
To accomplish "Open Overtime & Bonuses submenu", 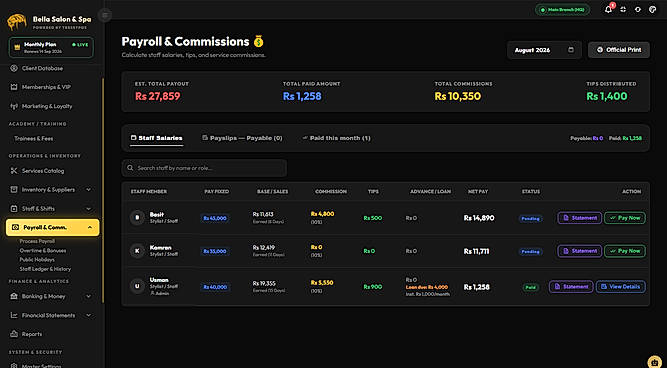I will (x=43, y=251).
